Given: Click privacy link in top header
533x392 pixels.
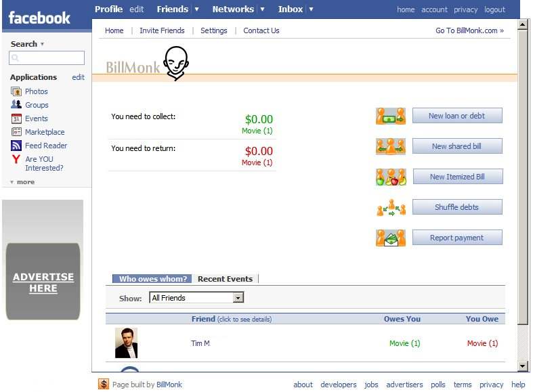Looking at the screenshot, I should 465,10.
